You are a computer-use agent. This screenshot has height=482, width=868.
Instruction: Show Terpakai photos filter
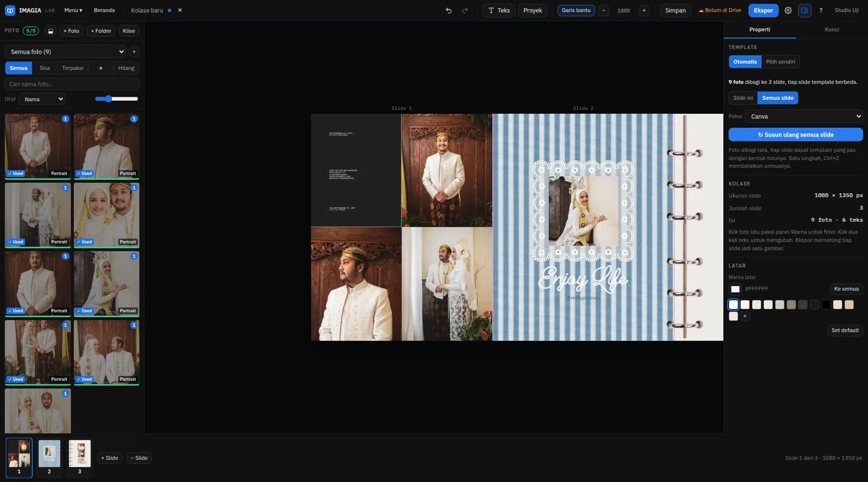point(73,68)
